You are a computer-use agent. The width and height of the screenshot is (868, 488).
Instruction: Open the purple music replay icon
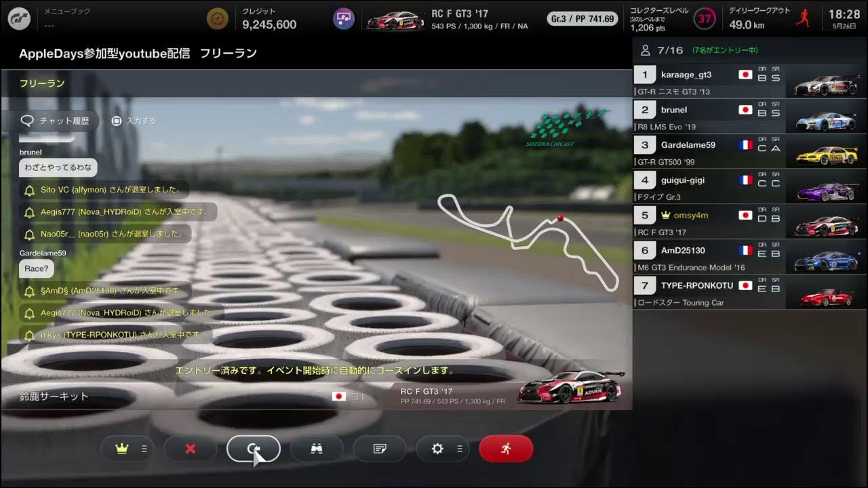[344, 18]
